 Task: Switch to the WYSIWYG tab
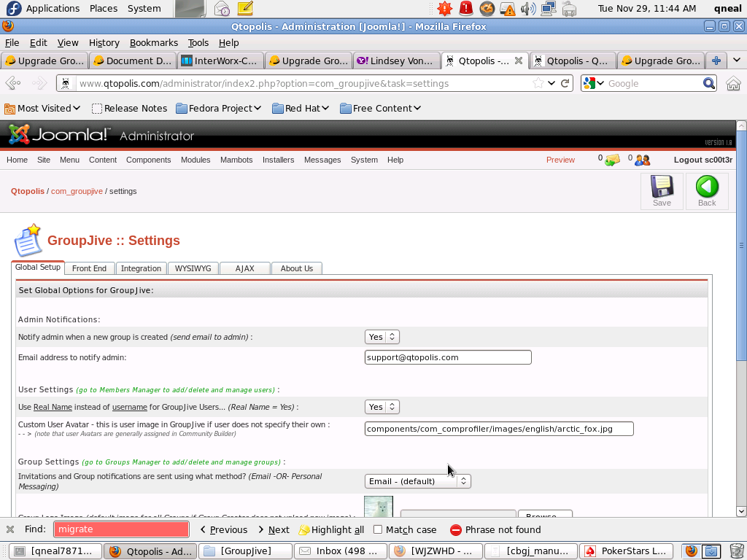(193, 268)
